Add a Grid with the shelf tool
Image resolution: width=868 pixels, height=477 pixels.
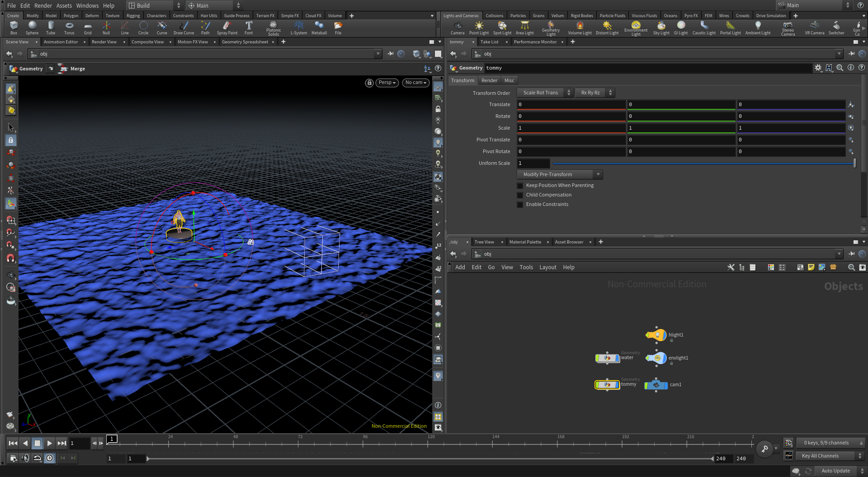[88, 28]
